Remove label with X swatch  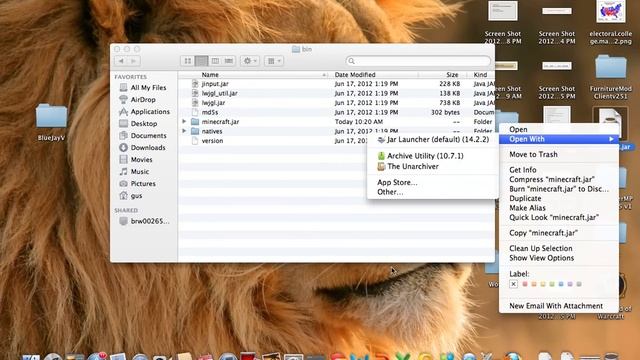pos(513,284)
